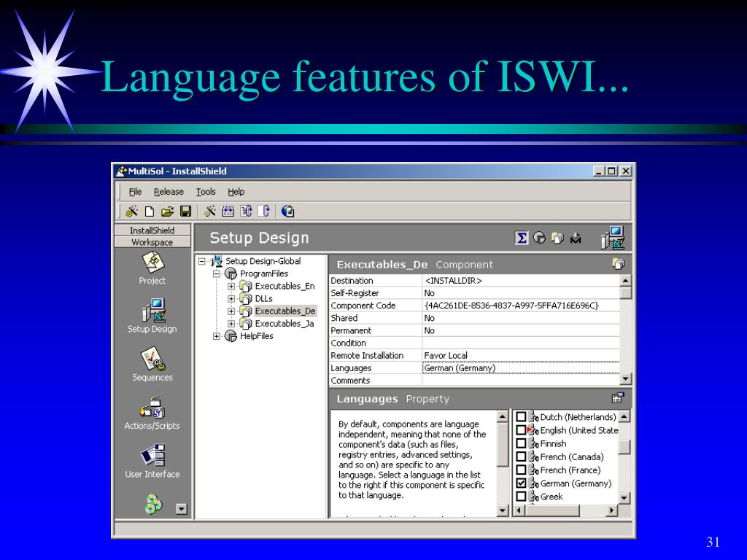Check the Finnish language box
The width and height of the screenshot is (747, 560).
point(521,443)
